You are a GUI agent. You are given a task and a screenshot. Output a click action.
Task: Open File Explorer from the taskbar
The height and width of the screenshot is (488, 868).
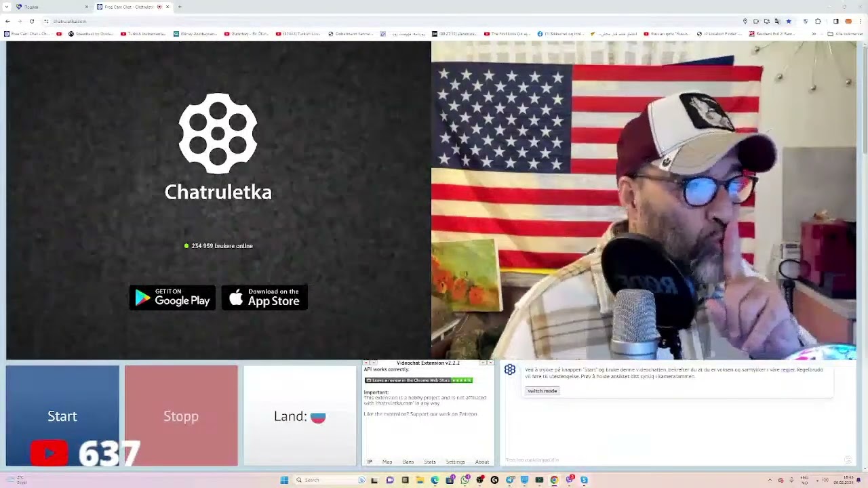(x=420, y=480)
